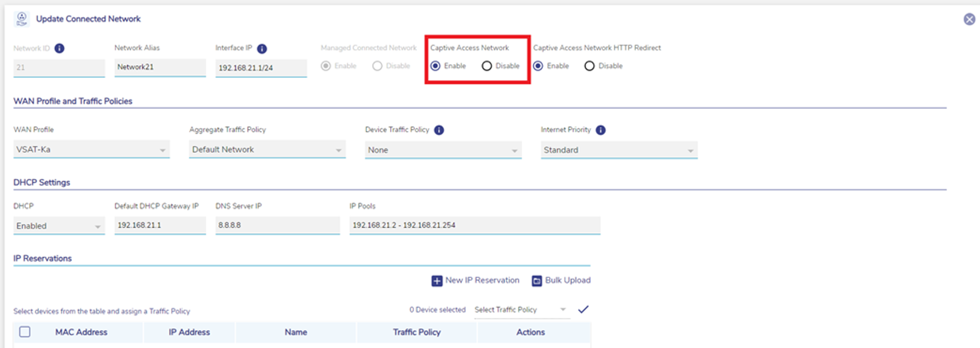
Task: Select Disable for Captive Access Network HTTP Redirect
Action: (589, 66)
